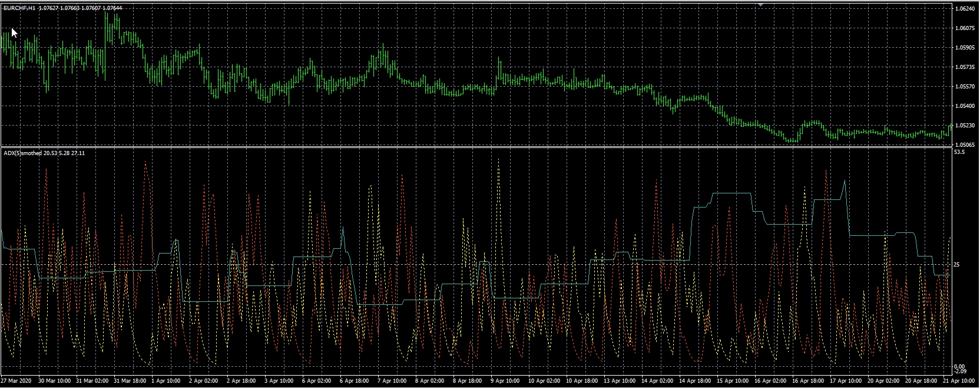Click the 1.05400 price axis label
The height and width of the screenshot is (388, 980).
click(966, 106)
